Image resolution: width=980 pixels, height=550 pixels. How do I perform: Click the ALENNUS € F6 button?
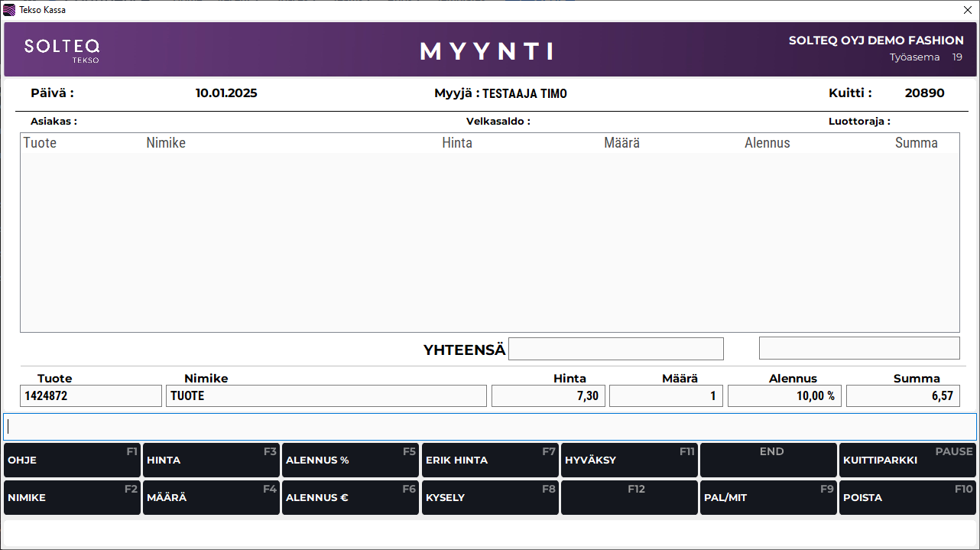coord(350,497)
